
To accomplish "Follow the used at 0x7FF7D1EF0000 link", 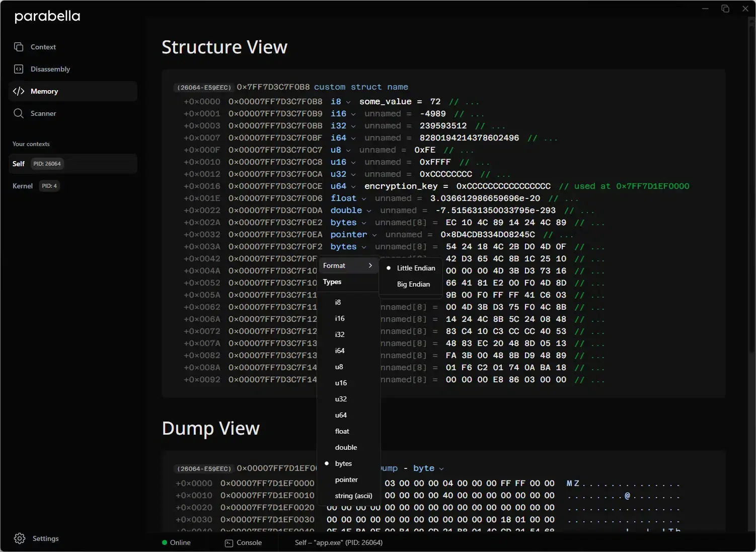I will [652, 186].
